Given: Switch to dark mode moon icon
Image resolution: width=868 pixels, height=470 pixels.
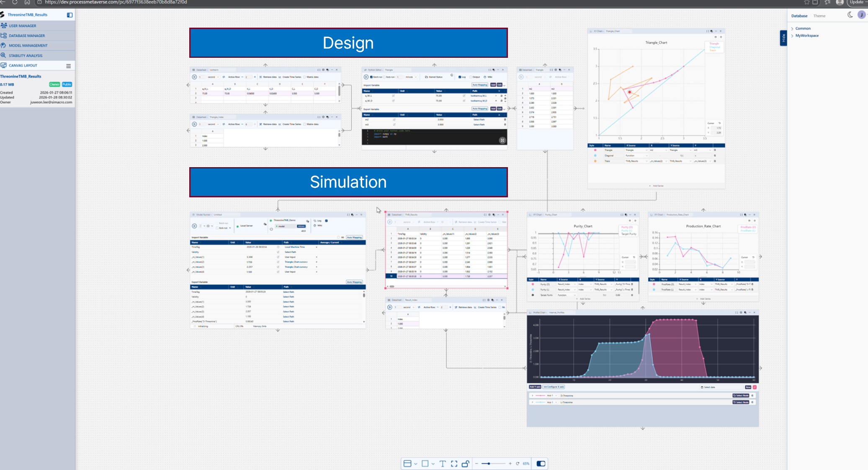Looking at the screenshot, I should pyautogui.click(x=850, y=15).
